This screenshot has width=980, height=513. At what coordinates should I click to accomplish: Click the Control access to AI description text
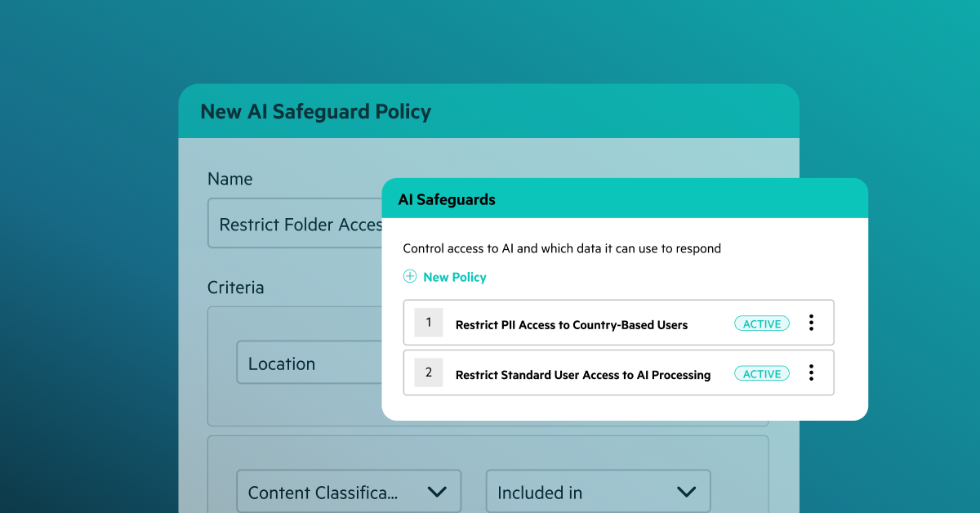(x=562, y=248)
